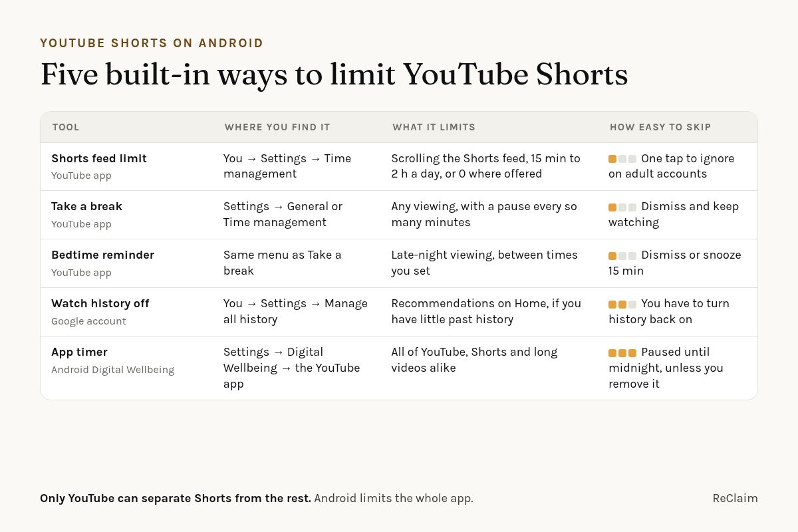Viewport: 798px width, 532px height.
Task: Click 'Dismiss and keep watching' text
Action: [674, 214]
